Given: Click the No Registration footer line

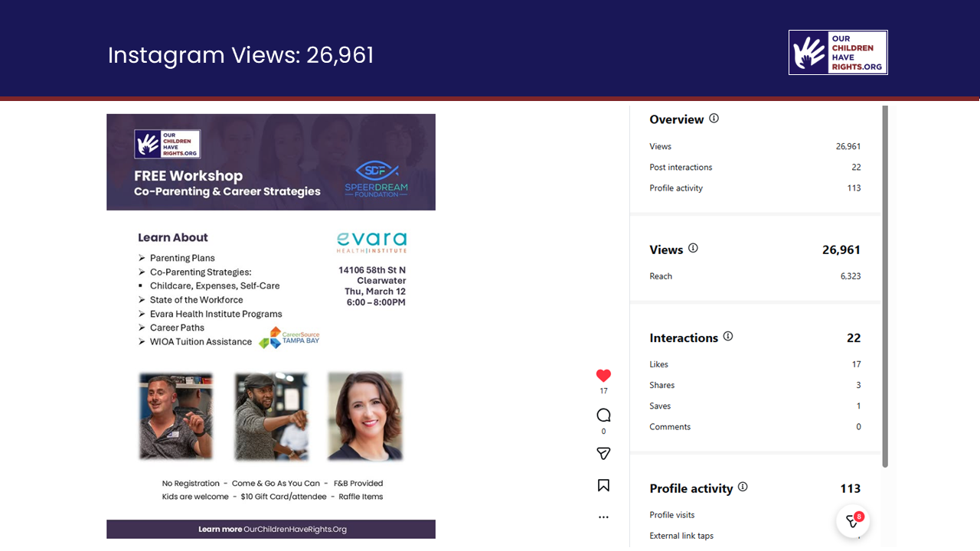Looking at the screenshot, I should pos(273,483).
